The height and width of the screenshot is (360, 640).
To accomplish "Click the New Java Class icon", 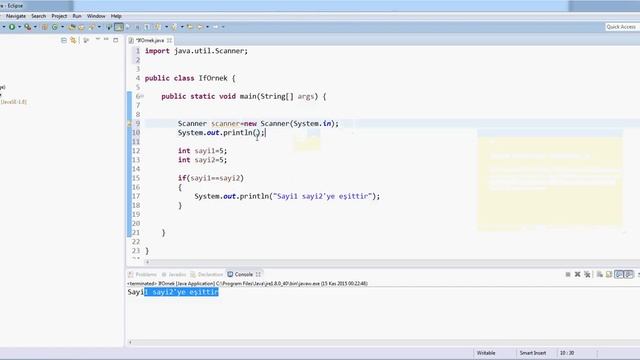I will 55,27.
